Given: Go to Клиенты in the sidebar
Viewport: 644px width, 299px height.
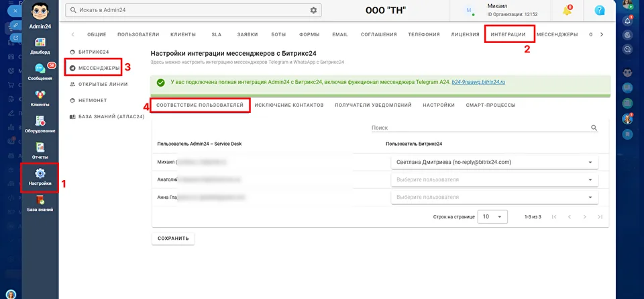Looking at the screenshot, I should point(40,98).
